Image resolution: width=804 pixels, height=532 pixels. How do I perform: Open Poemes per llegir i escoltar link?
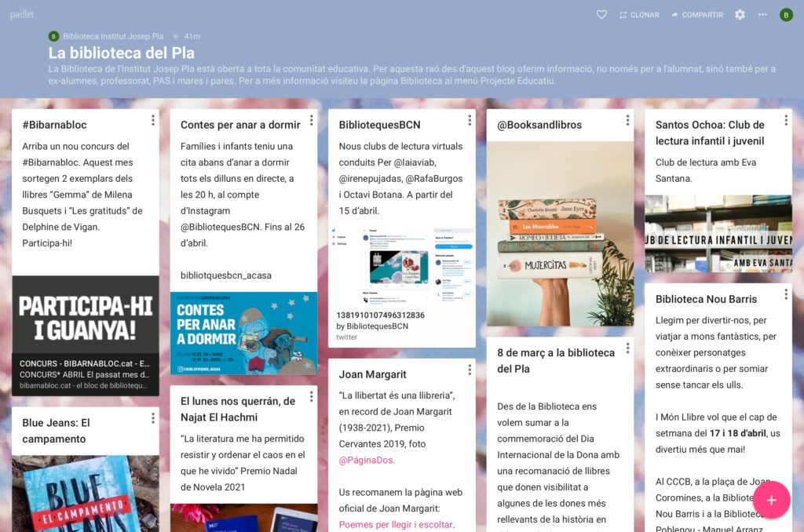click(395, 525)
